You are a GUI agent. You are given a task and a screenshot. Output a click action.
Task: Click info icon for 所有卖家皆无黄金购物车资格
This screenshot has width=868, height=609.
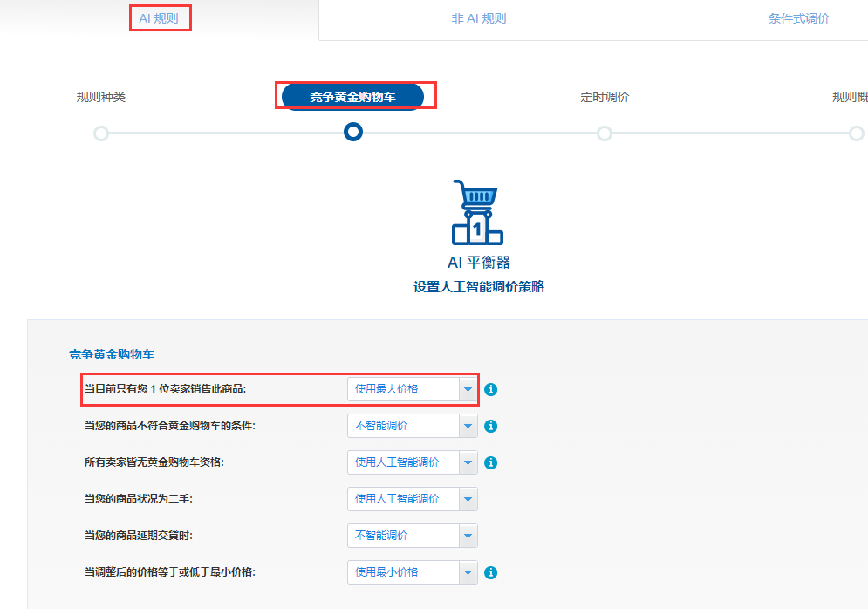[x=490, y=462]
